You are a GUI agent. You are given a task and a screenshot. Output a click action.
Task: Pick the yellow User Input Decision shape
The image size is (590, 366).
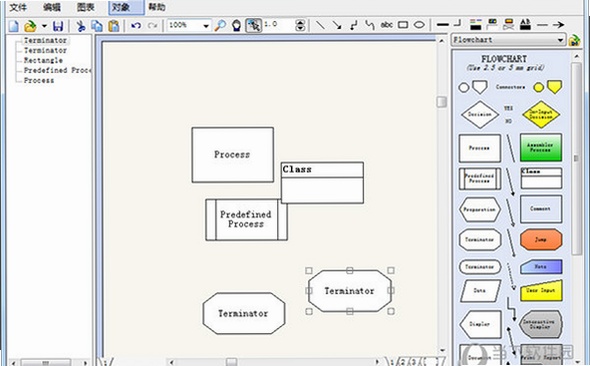coord(541,114)
